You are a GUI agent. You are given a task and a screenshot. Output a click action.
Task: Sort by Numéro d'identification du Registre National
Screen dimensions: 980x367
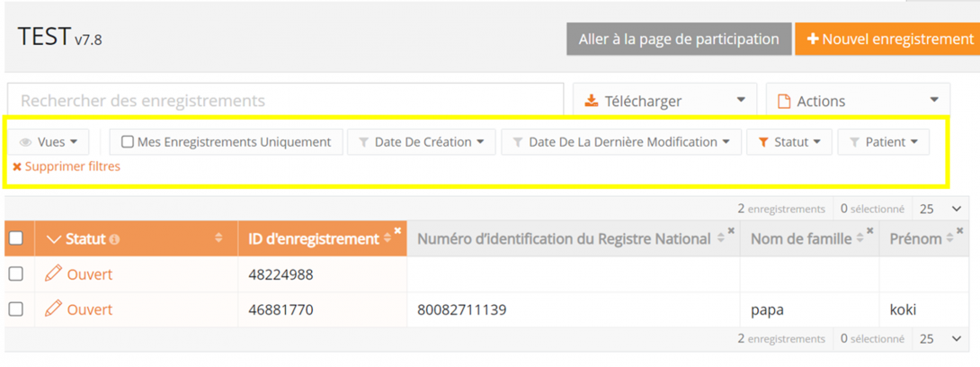click(720, 239)
